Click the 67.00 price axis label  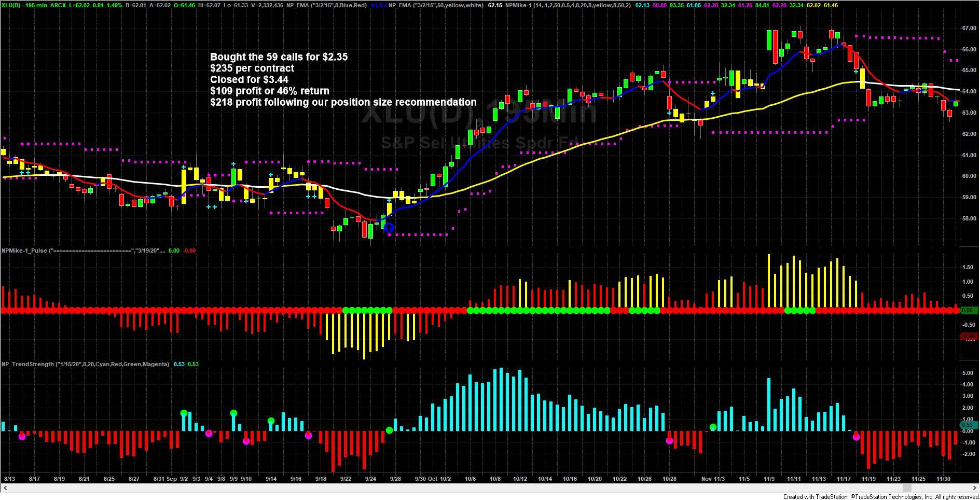tap(968, 28)
